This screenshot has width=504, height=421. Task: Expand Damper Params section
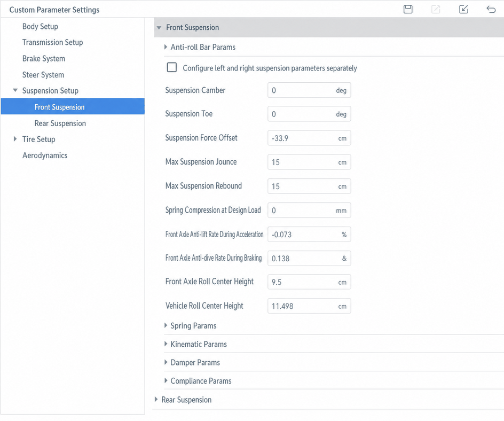pyautogui.click(x=166, y=362)
